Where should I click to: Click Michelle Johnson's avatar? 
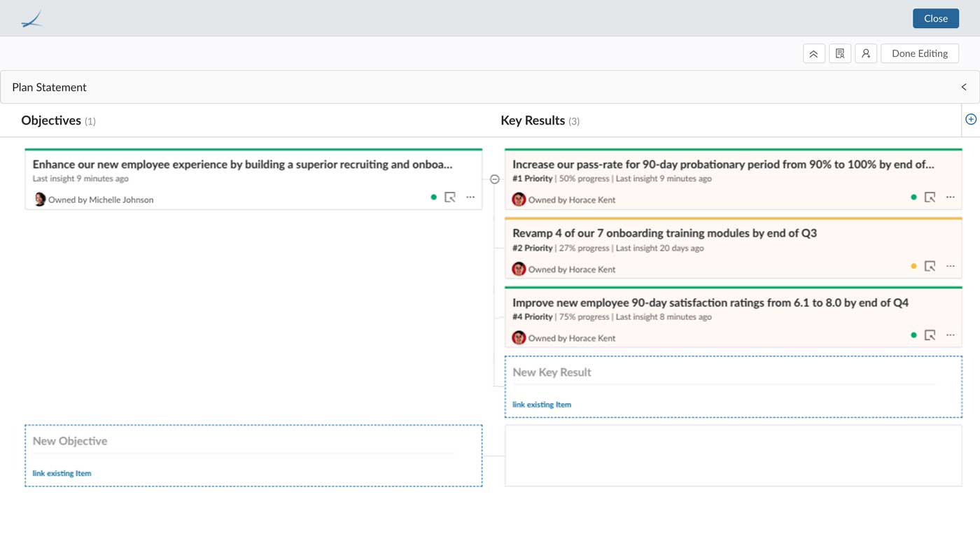coord(40,199)
